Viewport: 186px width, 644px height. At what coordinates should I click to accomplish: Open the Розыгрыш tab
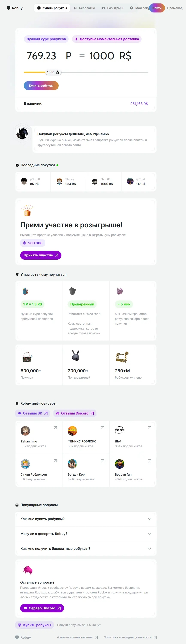[113, 8]
